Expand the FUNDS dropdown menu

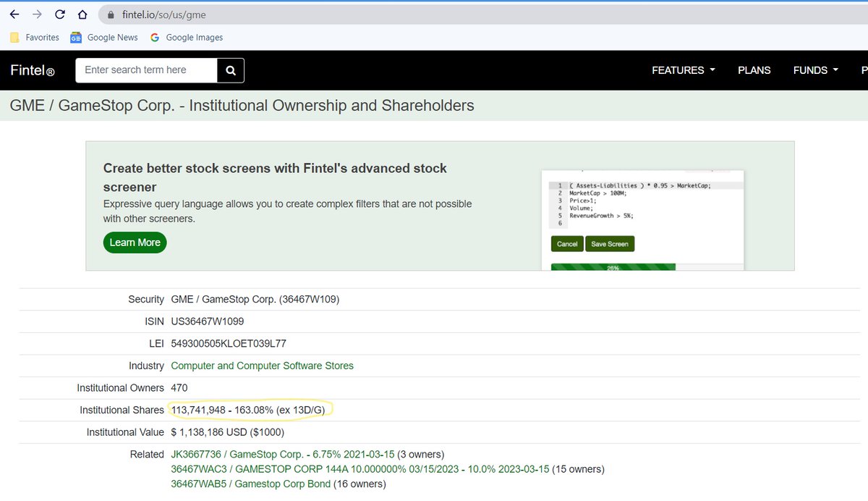tap(816, 70)
